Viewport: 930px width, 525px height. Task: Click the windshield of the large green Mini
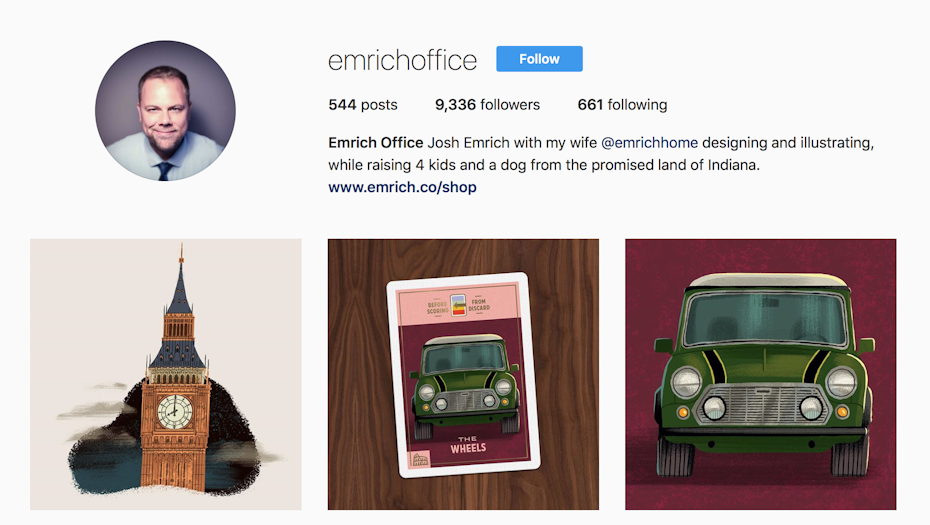(x=765, y=319)
